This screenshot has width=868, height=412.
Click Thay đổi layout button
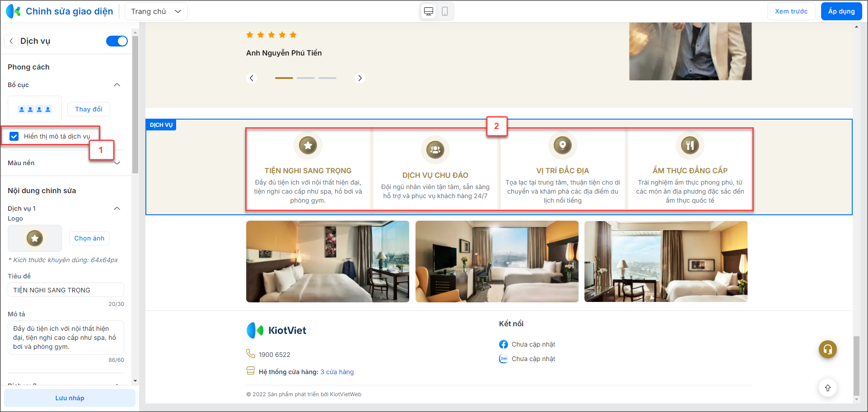point(89,109)
